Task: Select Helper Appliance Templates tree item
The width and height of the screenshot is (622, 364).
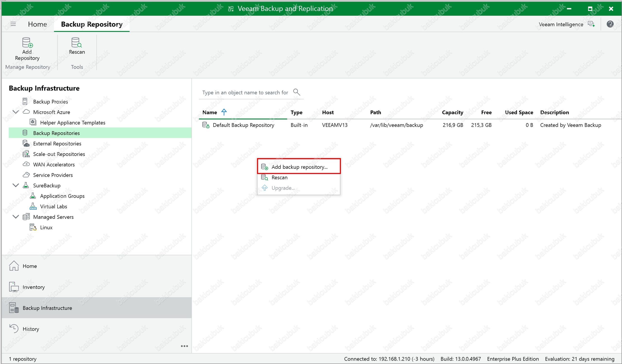Action: pyautogui.click(x=73, y=123)
